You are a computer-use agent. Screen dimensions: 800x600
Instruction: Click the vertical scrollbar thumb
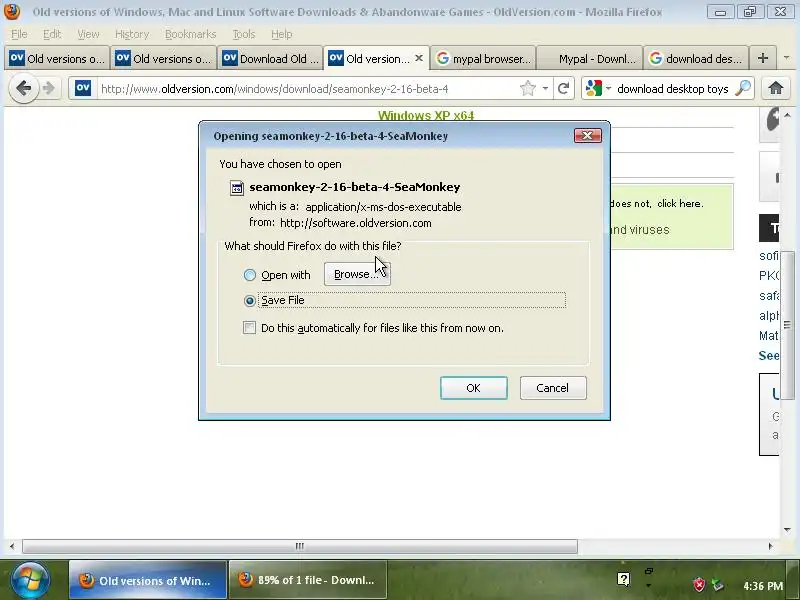(787, 324)
